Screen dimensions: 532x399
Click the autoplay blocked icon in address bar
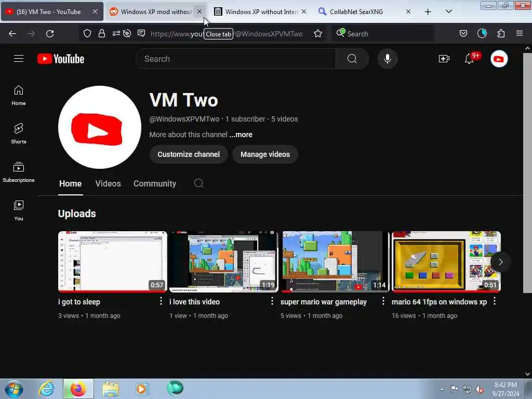coord(127,33)
